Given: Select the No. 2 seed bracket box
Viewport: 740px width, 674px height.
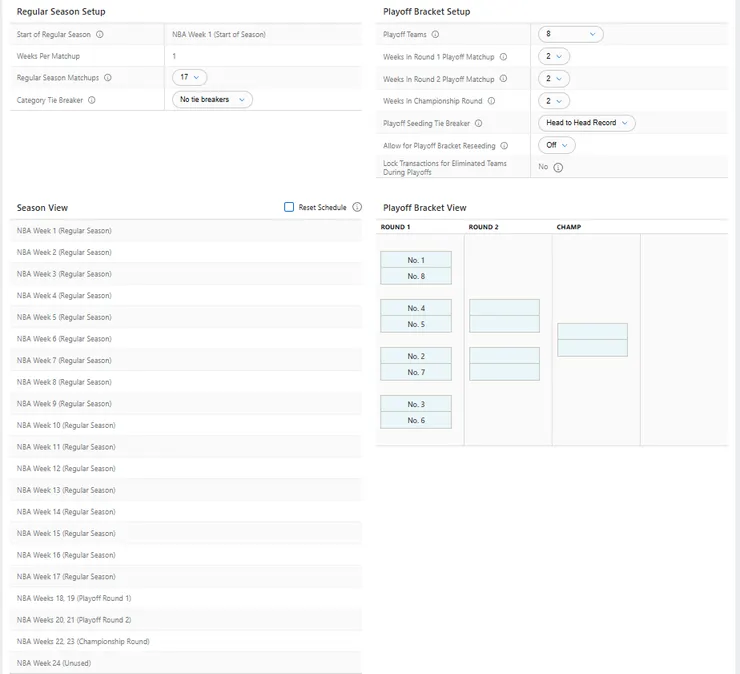Looking at the screenshot, I should (x=416, y=356).
